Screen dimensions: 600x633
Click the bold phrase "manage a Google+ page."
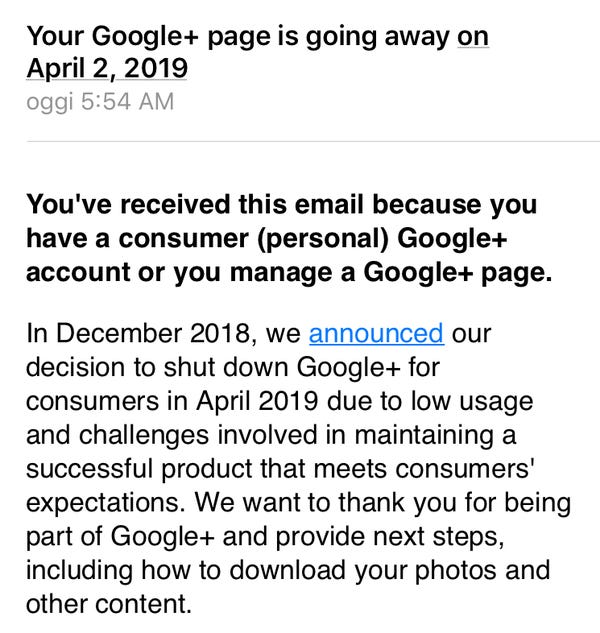[x=390, y=273]
